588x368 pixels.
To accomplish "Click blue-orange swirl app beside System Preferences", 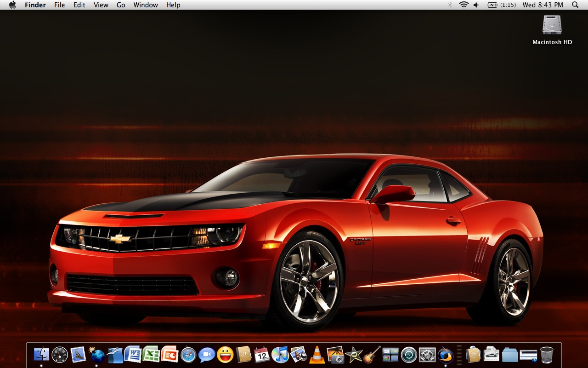I will tap(446, 355).
